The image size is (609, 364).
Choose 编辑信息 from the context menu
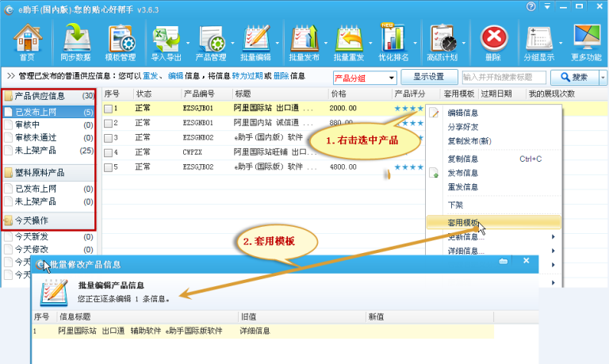click(x=462, y=113)
